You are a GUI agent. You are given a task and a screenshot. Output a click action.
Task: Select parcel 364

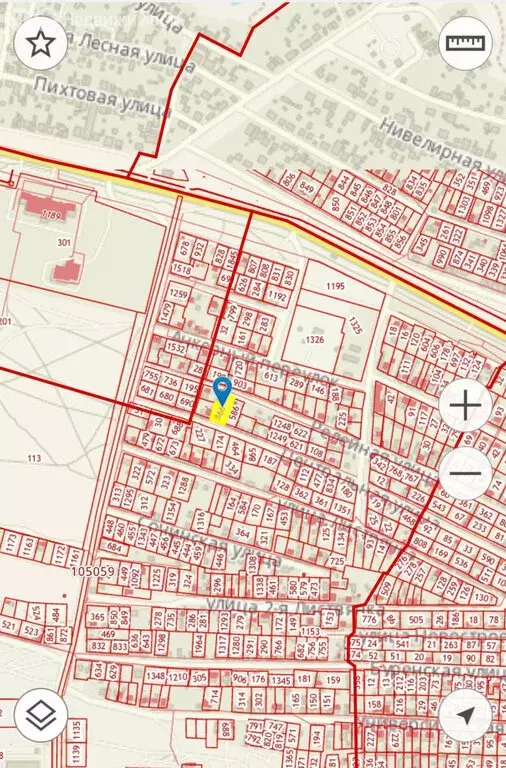pyautogui.click(x=243, y=532)
